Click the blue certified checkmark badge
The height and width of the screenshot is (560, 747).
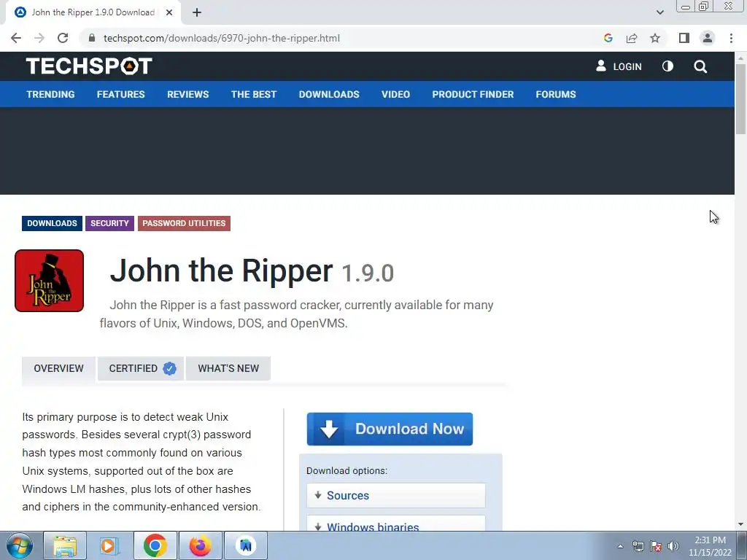[169, 368]
